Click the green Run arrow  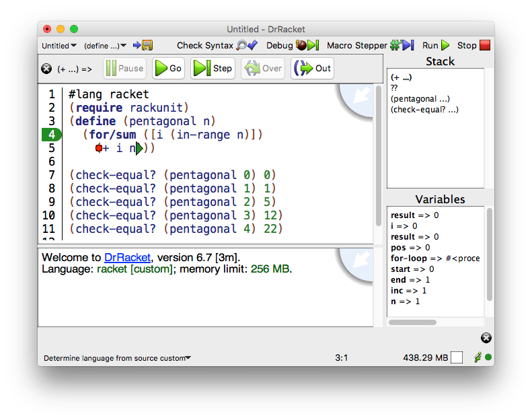click(x=445, y=45)
